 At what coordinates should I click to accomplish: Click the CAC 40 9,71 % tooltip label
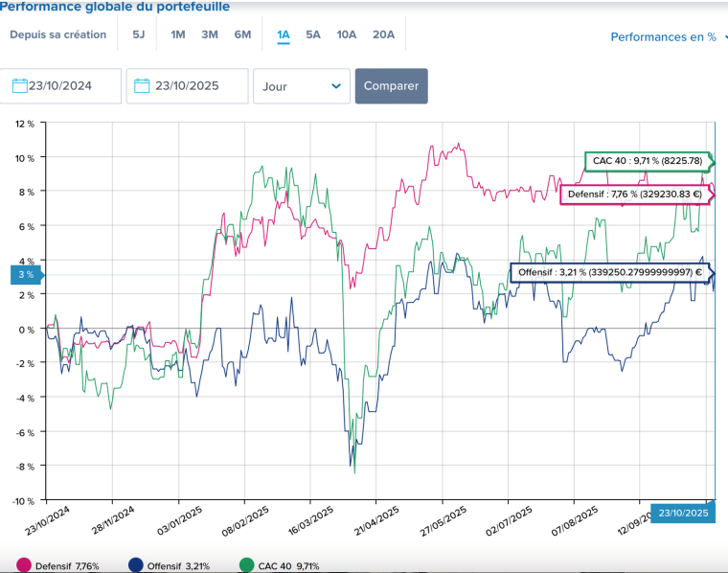(x=648, y=160)
